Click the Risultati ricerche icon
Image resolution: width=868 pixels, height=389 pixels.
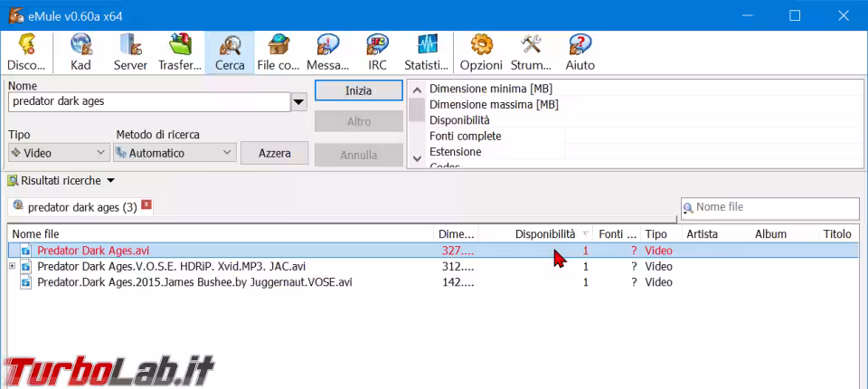tap(13, 181)
